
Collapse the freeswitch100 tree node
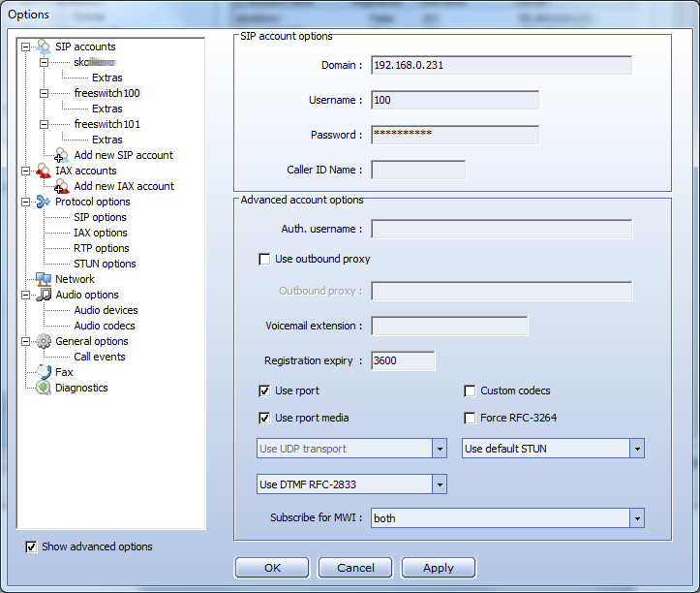(x=44, y=94)
